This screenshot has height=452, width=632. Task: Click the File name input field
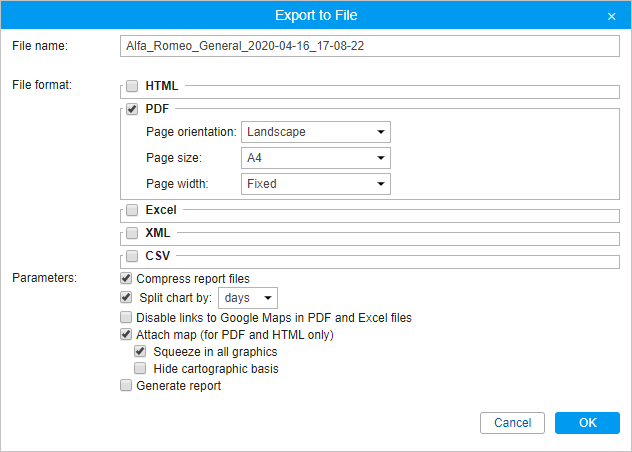368,46
